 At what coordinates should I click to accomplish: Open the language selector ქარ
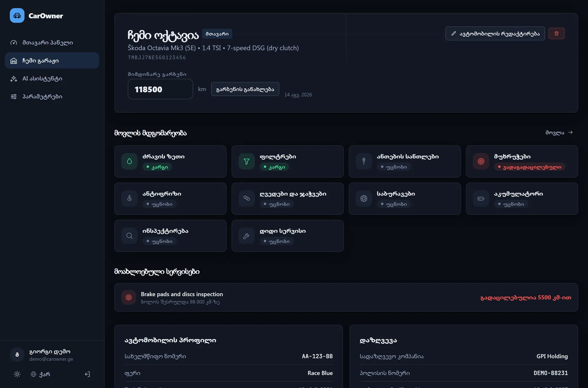(x=40, y=374)
